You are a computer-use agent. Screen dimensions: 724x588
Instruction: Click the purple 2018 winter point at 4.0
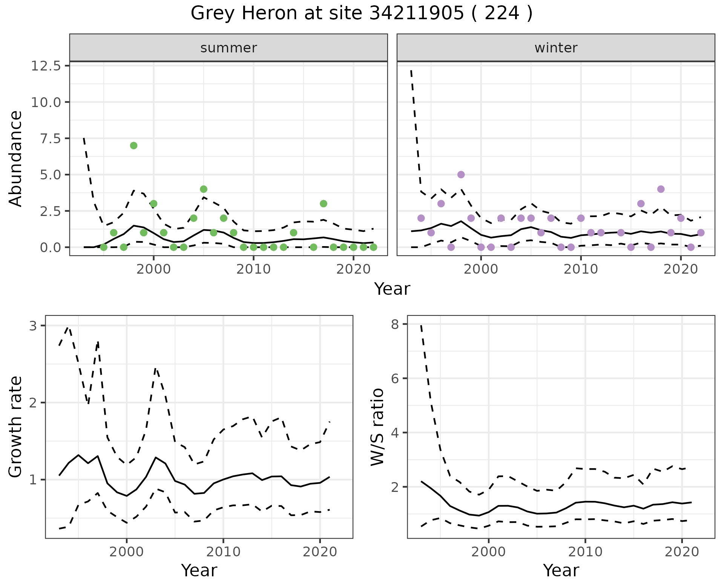tap(661, 189)
